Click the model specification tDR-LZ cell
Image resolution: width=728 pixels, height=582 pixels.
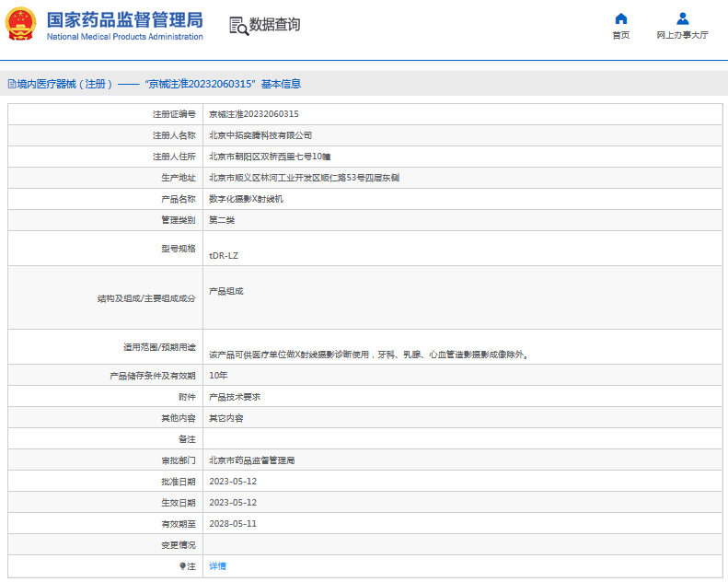224,255
